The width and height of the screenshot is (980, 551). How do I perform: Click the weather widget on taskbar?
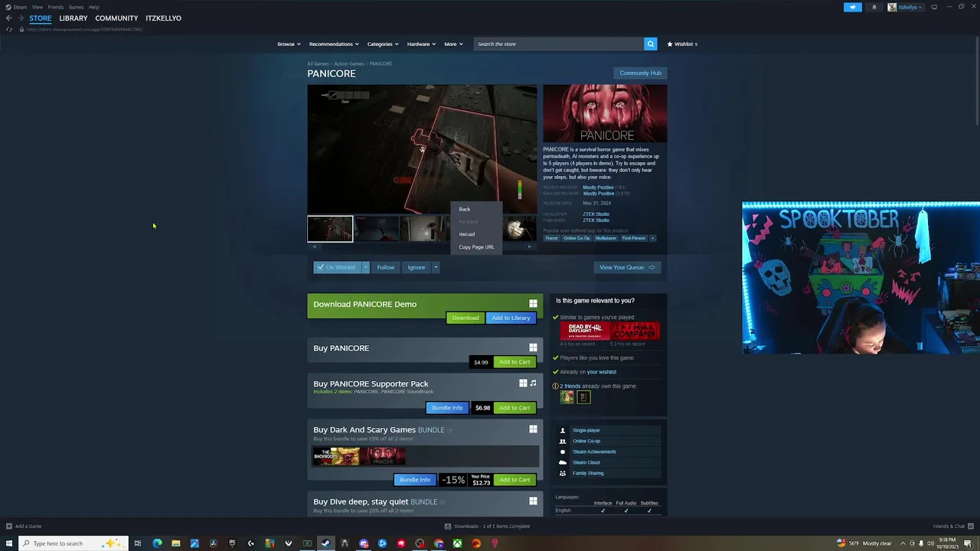pyautogui.click(x=864, y=543)
